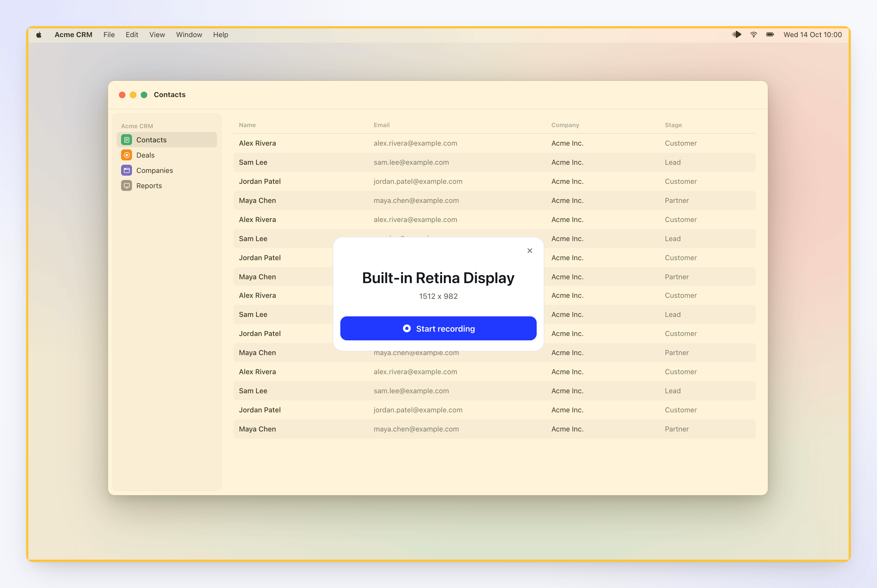877x588 pixels.
Task: Click the menu bar date and time
Action: pyautogui.click(x=812, y=35)
